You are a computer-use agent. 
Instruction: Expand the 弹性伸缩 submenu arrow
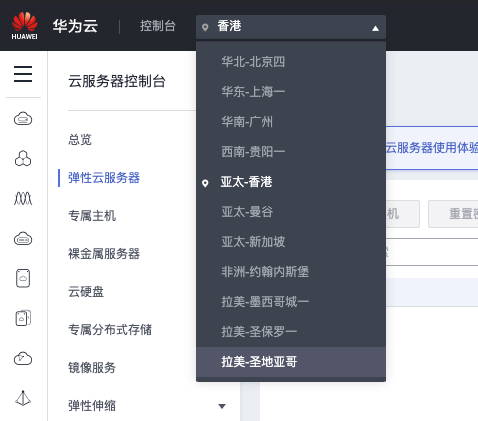click(x=222, y=406)
